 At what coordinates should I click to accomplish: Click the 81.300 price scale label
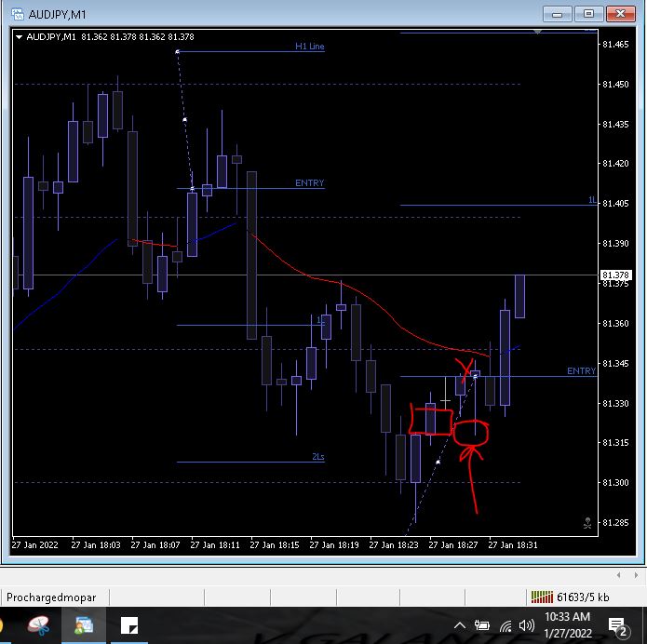pos(615,483)
